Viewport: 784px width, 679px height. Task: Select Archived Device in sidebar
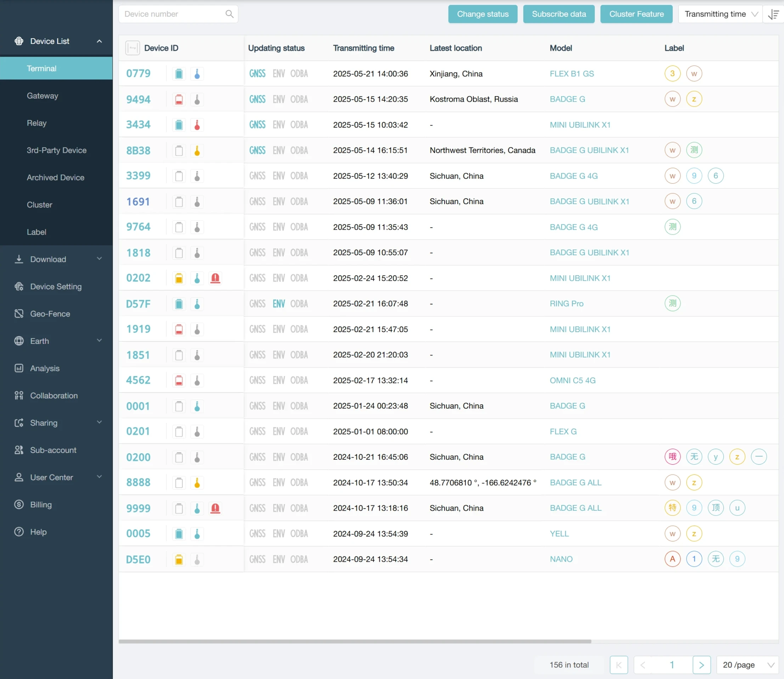tap(55, 177)
